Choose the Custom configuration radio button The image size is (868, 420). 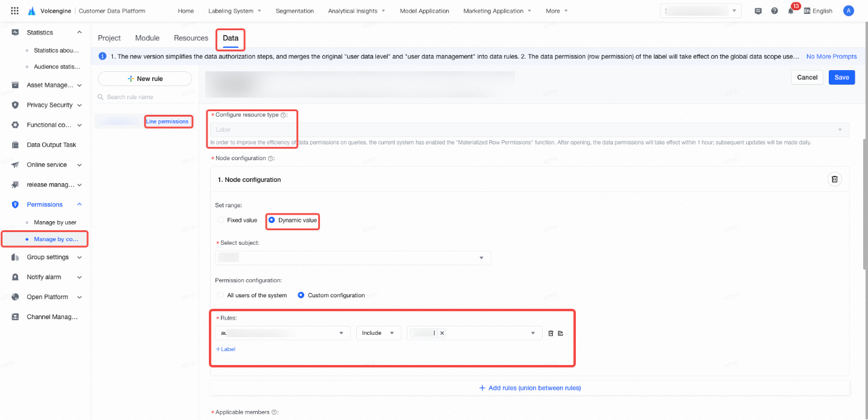tap(331, 296)
